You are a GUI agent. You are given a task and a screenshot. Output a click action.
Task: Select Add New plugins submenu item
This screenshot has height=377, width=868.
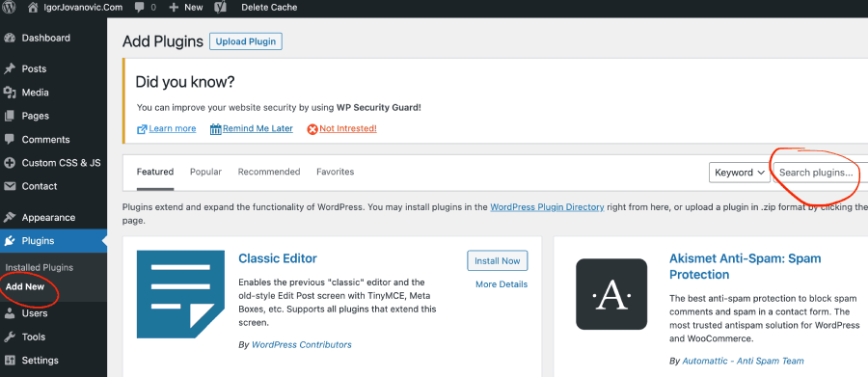point(25,286)
